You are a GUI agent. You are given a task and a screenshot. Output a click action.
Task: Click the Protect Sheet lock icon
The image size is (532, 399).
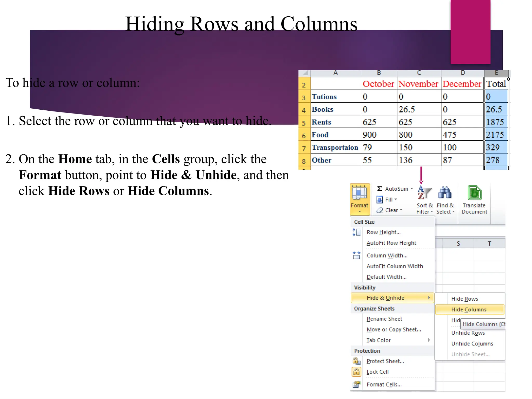pyautogui.click(x=356, y=361)
